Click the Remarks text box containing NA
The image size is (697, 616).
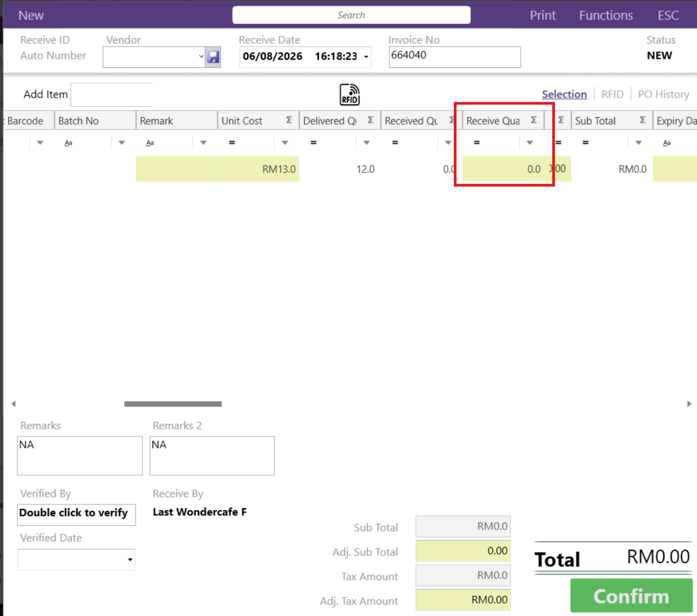pos(79,455)
